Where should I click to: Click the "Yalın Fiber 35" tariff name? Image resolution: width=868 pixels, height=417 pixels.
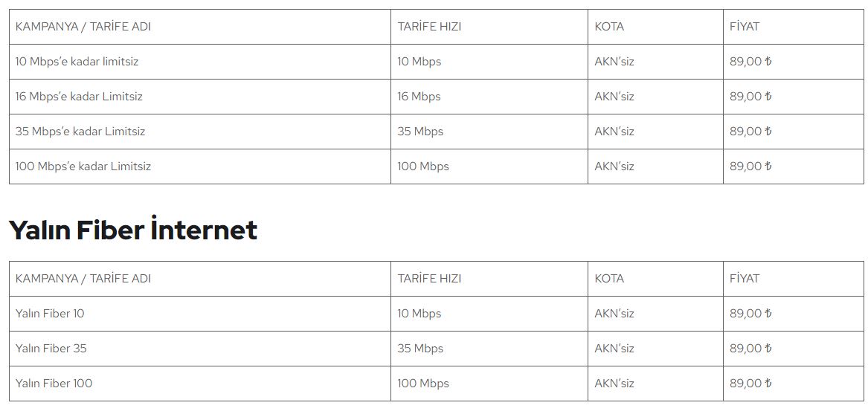point(51,348)
